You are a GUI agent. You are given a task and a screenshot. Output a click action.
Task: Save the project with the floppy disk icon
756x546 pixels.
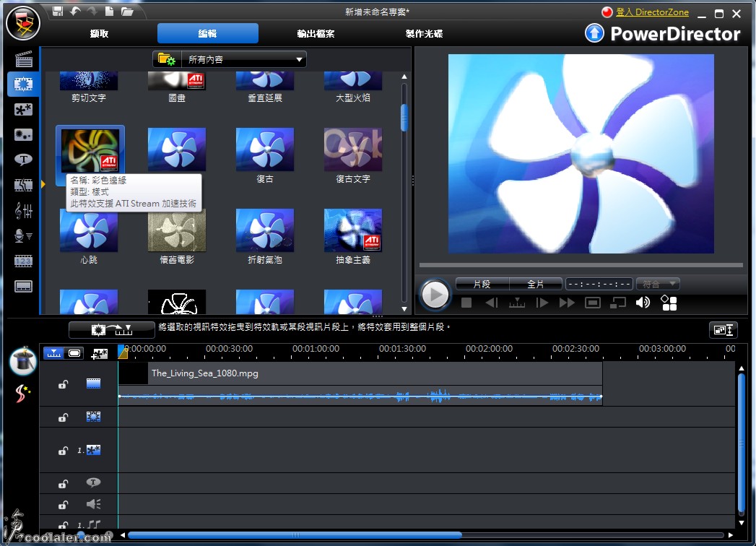(x=57, y=11)
